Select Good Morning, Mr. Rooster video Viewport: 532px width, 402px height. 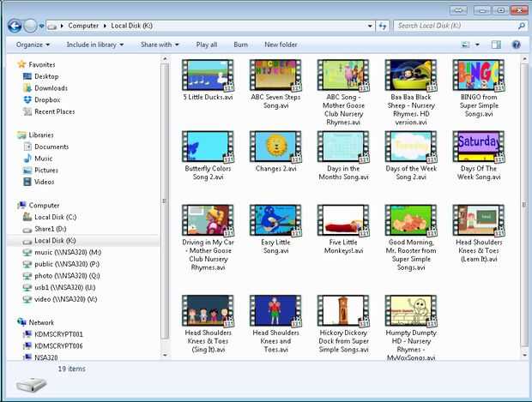pyautogui.click(x=411, y=237)
